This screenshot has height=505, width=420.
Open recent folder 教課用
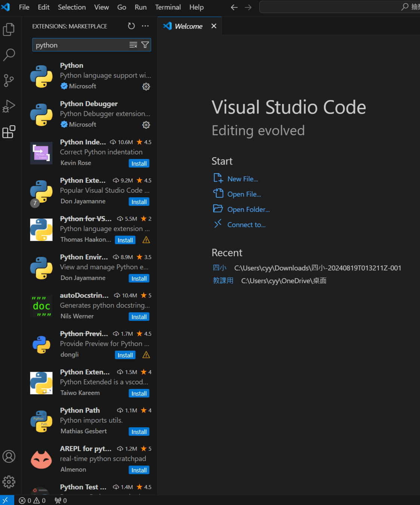tap(223, 281)
